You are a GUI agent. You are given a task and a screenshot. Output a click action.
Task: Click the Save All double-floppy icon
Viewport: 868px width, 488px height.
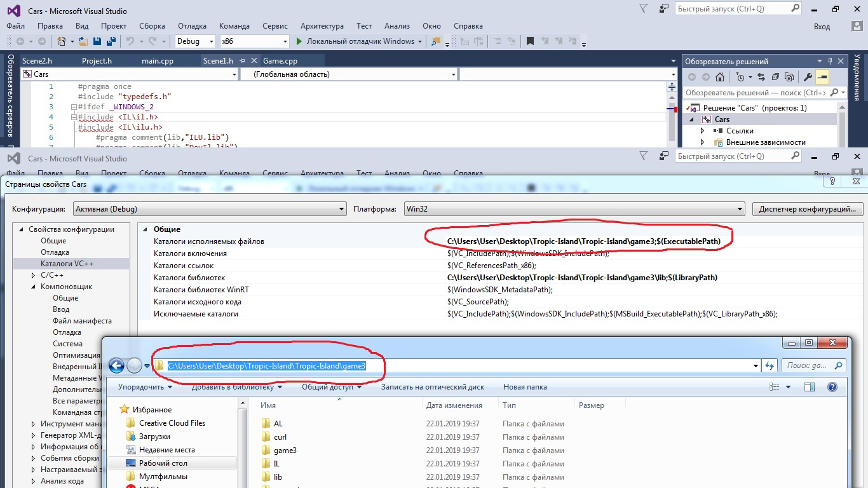[110, 41]
